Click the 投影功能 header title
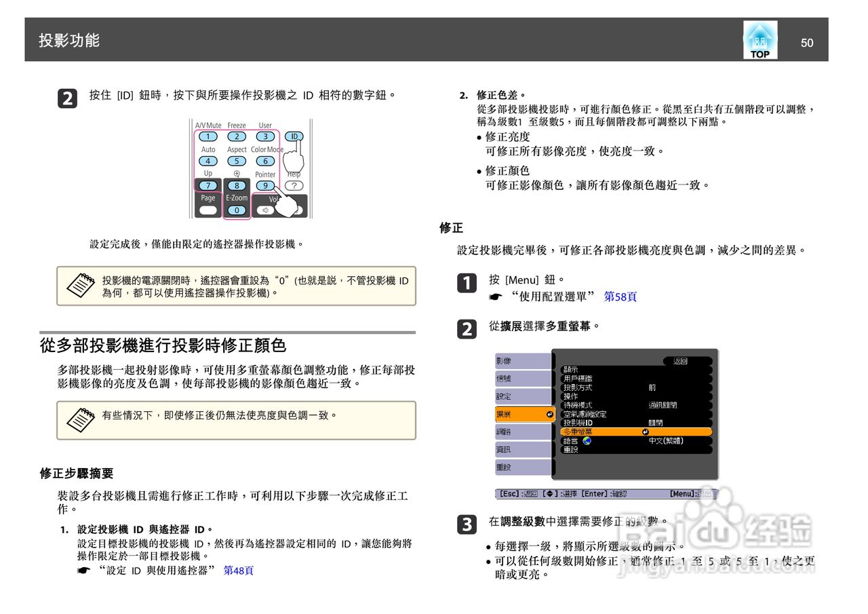The width and height of the screenshot is (868, 614). [x=69, y=41]
